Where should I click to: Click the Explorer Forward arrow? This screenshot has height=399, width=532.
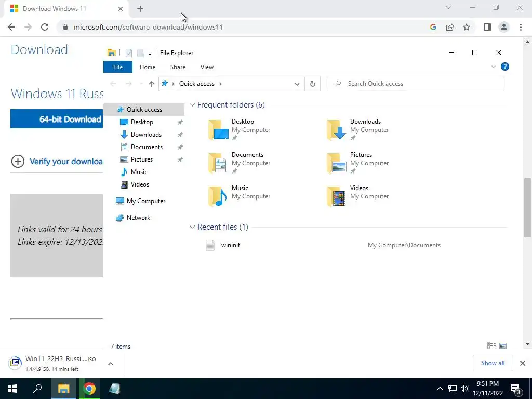129,84
